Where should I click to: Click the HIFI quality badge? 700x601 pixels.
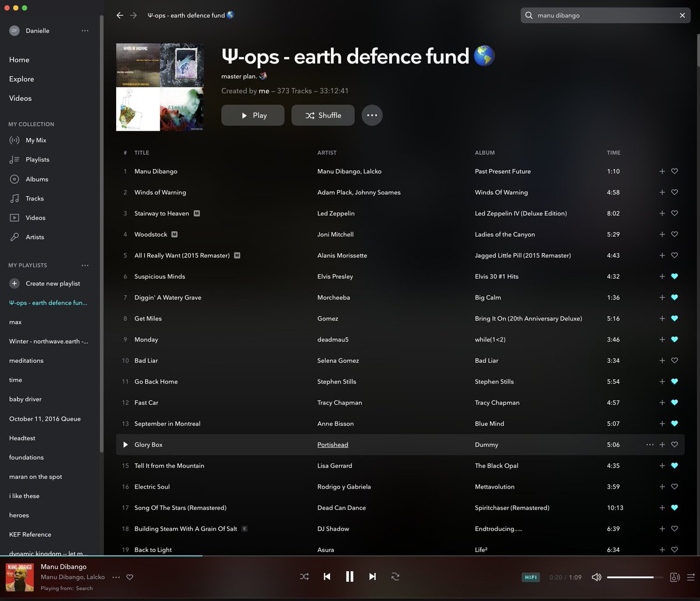point(531,577)
